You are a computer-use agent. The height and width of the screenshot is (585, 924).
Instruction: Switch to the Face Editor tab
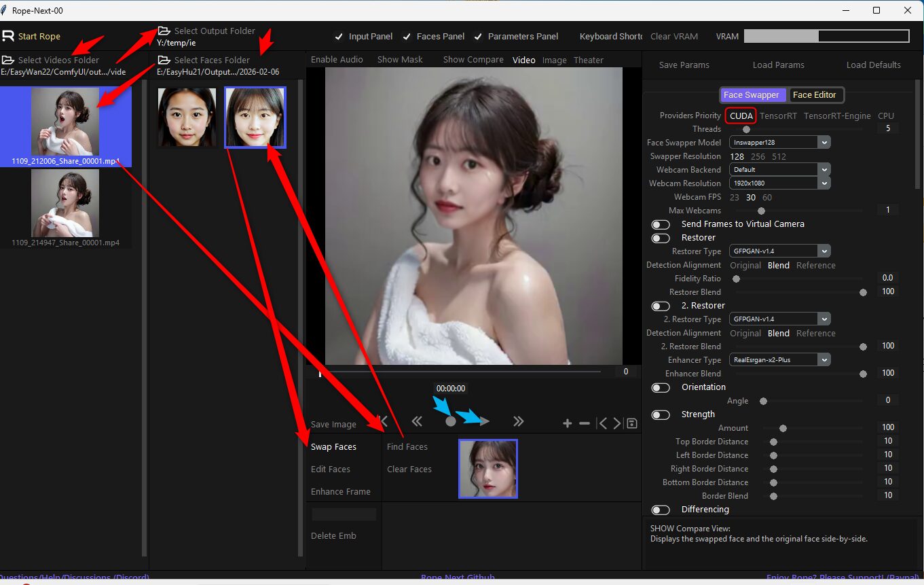click(814, 95)
